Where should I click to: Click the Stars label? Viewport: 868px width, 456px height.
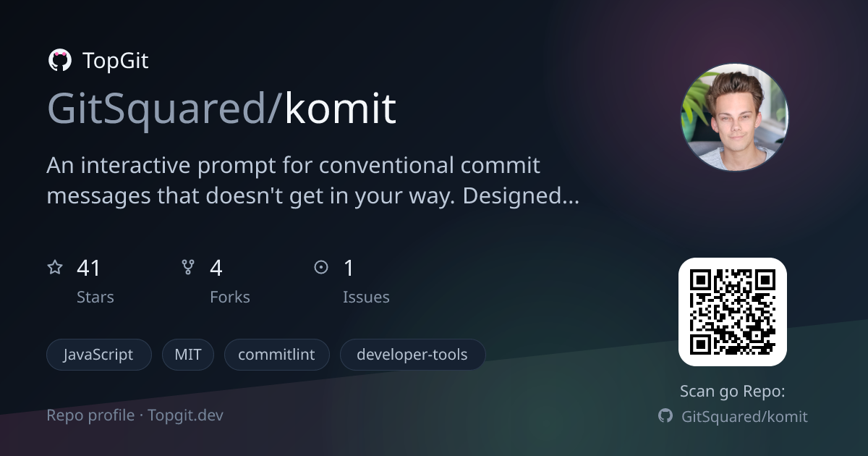click(95, 297)
